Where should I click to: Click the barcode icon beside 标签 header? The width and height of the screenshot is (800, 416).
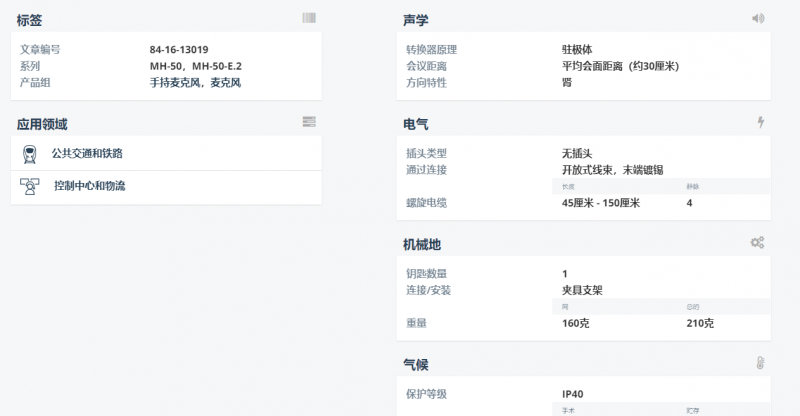coord(309,18)
